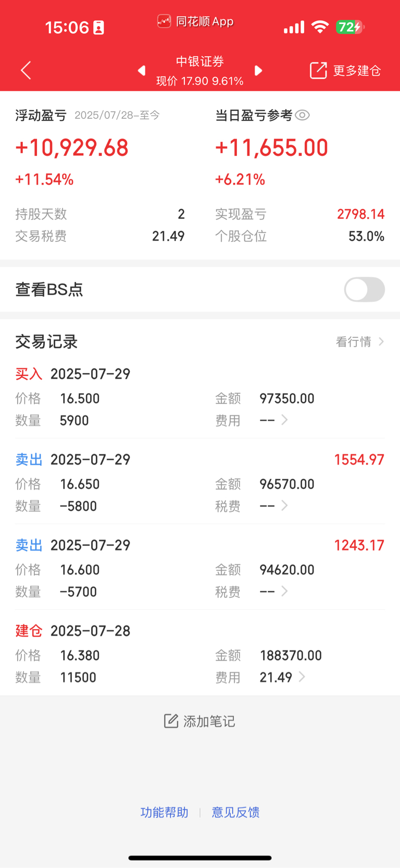Expand 21.49 fee of 建仓 record
The width and height of the screenshot is (400, 868).
[x=302, y=677]
